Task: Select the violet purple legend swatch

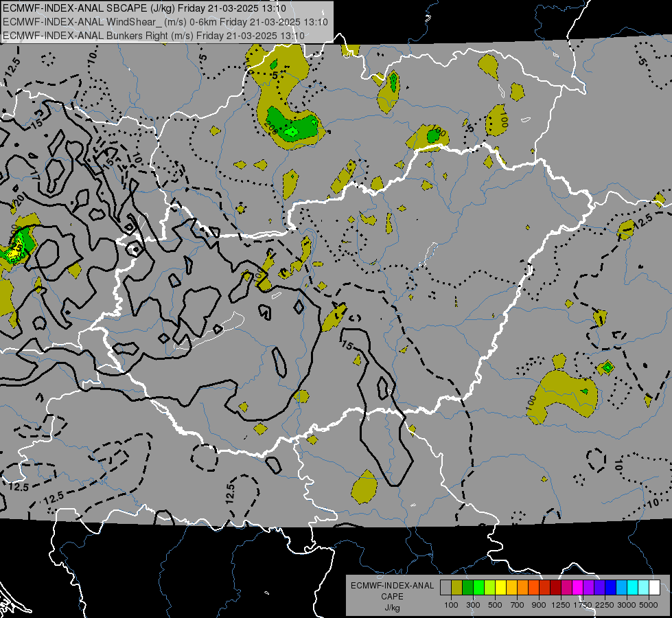Action: pyautogui.click(x=589, y=588)
